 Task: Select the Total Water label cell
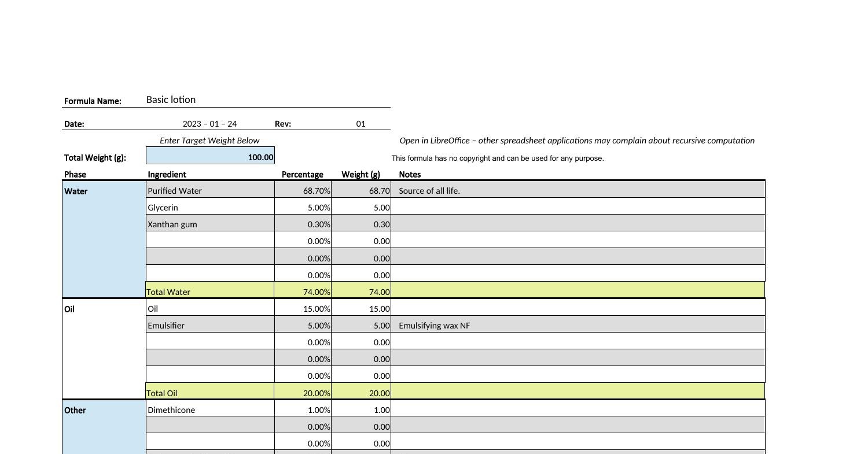coord(210,291)
